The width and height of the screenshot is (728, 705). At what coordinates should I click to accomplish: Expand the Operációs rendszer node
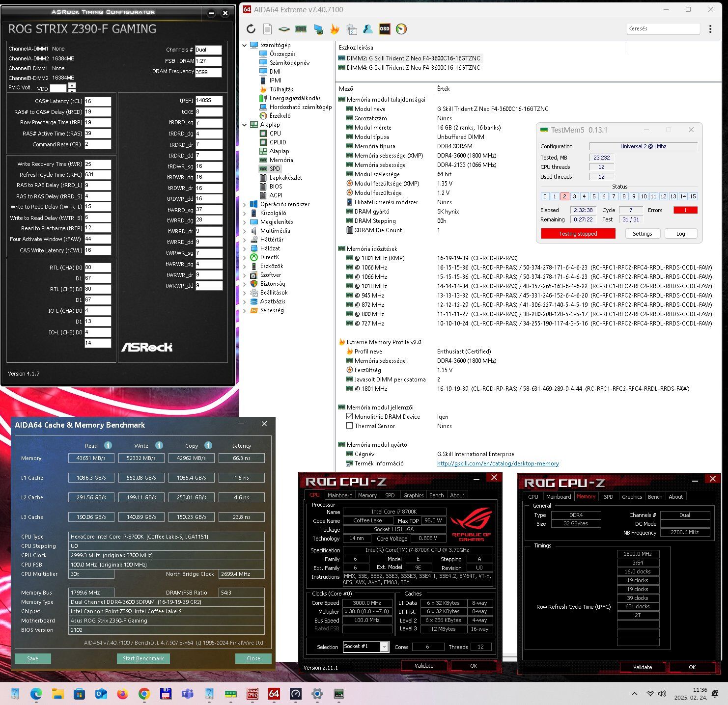(245, 204)
